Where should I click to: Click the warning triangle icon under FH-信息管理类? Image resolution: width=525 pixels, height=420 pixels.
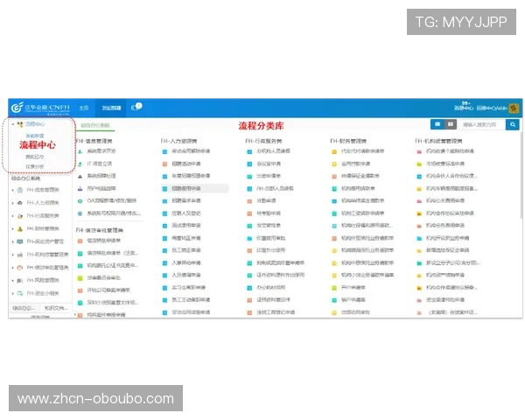tap(80, 176)
